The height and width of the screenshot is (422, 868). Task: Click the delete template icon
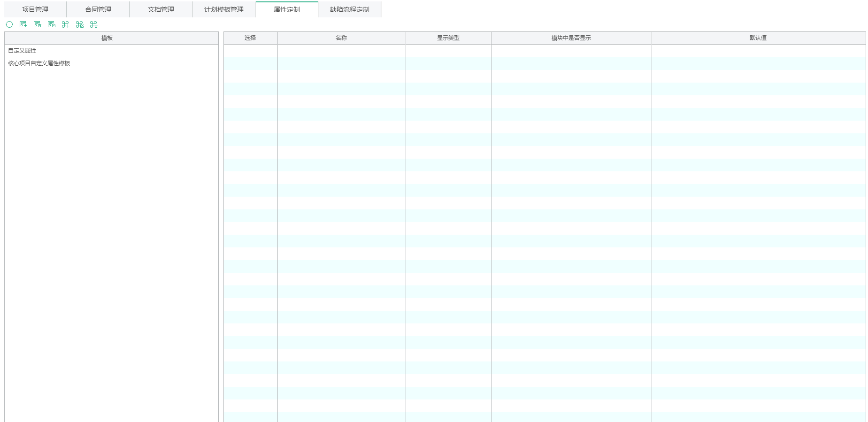[38, 24]
